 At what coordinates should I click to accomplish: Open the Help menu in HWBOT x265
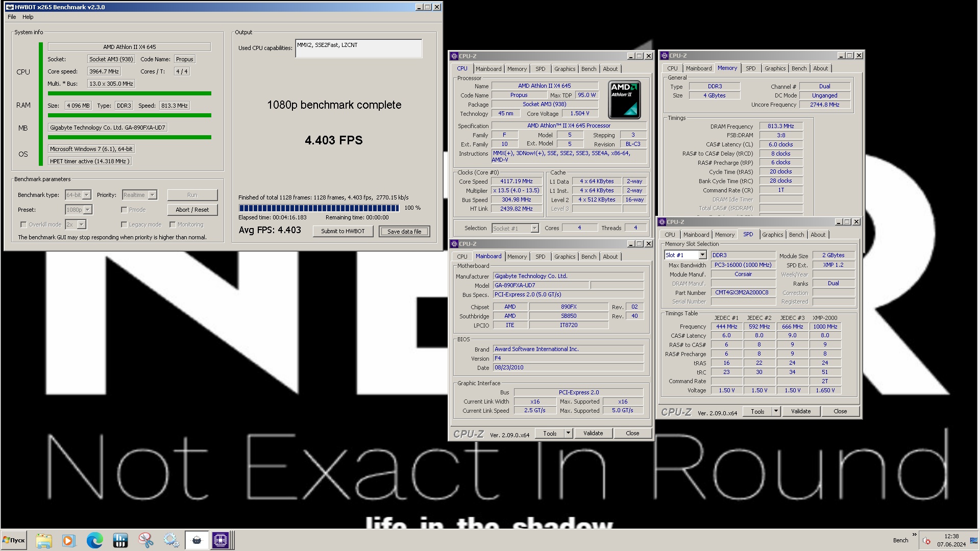tap(28, 17)
